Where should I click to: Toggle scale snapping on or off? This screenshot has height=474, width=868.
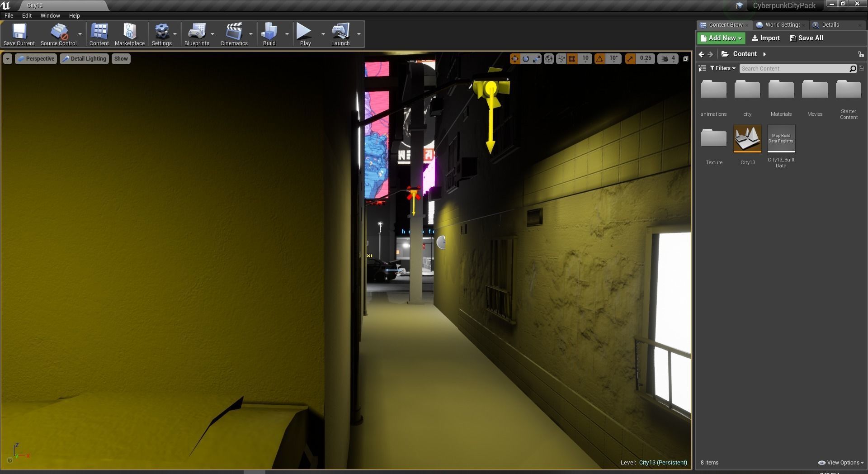coord(630,59)
